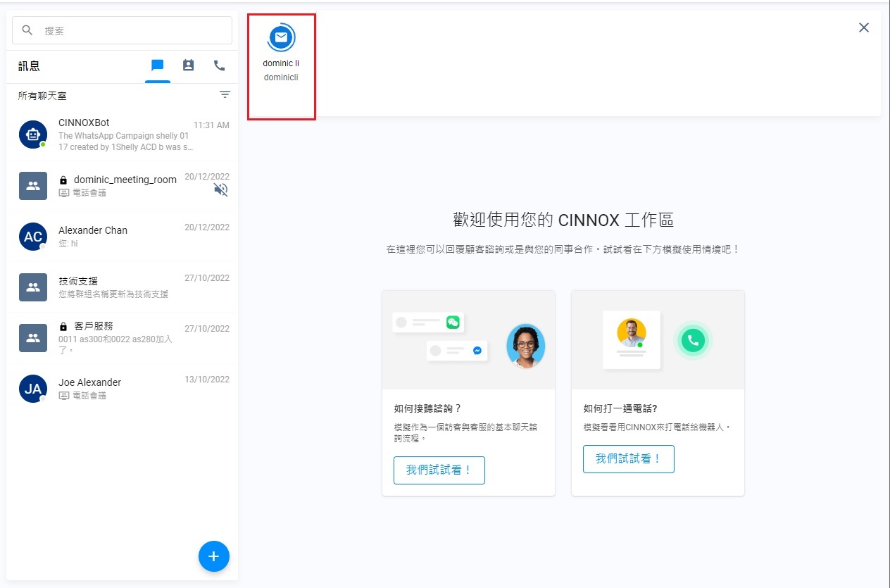Click the conference icon under dominic_meeting_room
This screenshot has width=890, height=588.
point(64,193)
